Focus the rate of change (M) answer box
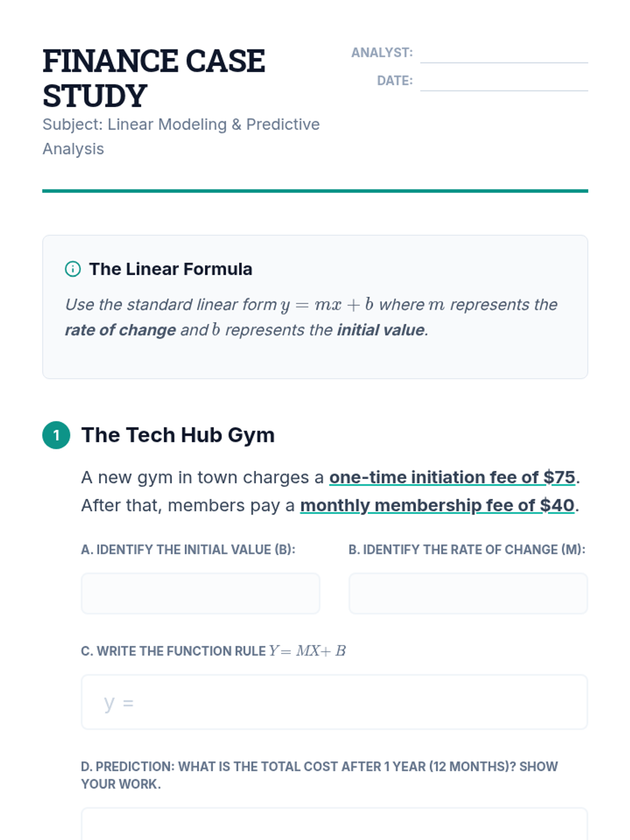The width and height of the screenshot is (630, 840). point(468,593)
